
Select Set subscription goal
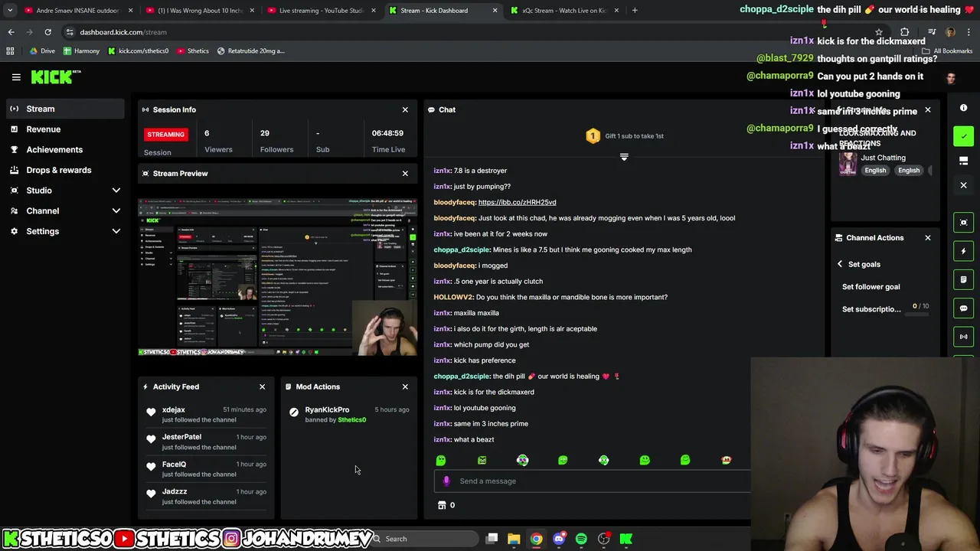[x=871, y=309]
